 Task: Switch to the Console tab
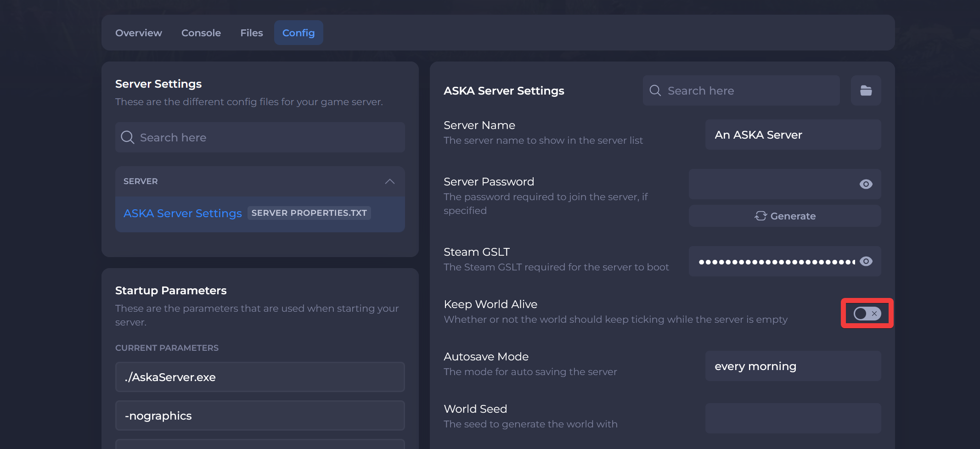(x=201, y=33)
